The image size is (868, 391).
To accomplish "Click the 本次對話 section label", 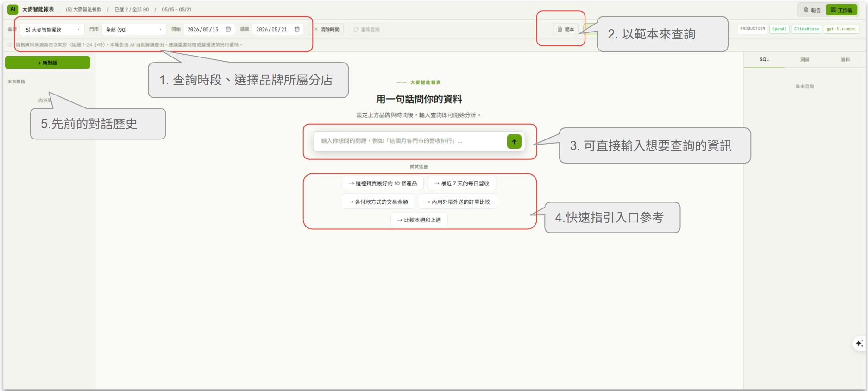I will [16, 82].
